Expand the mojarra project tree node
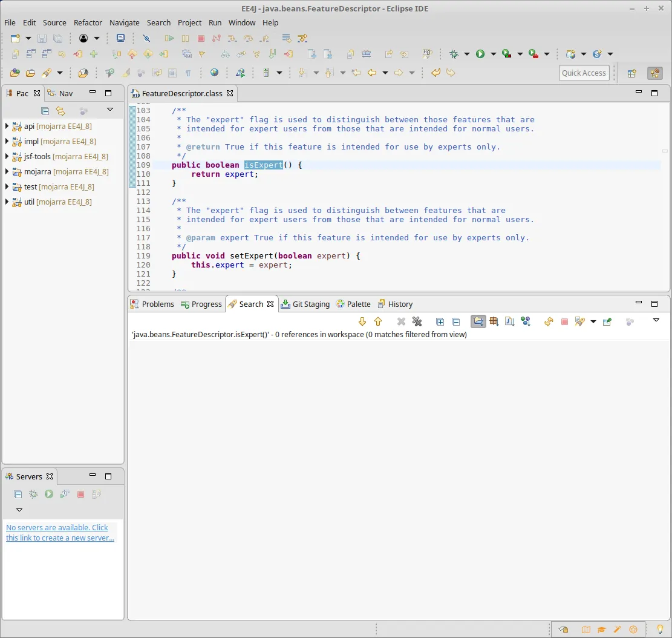Screen dimensions: 672x638 pos(7,171)
